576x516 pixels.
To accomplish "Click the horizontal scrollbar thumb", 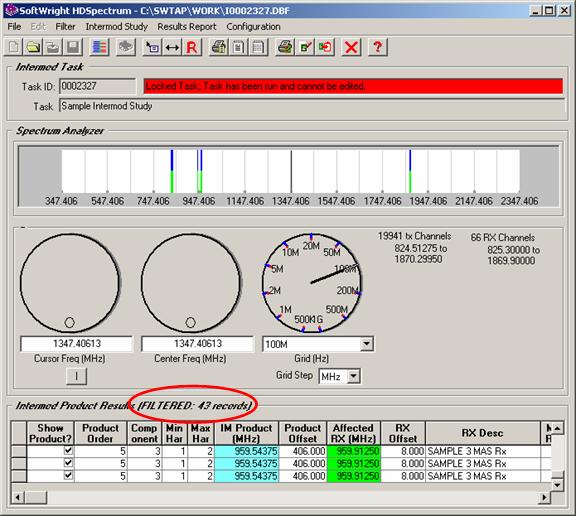I will [36, 498].
